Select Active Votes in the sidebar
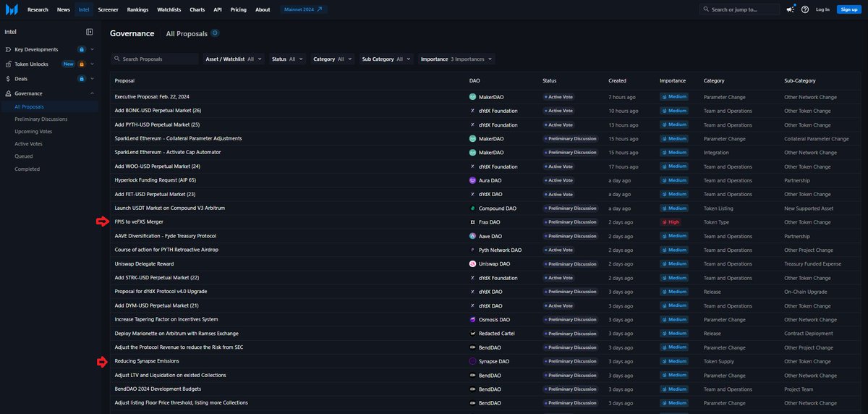868x414 pixels. 29,144
